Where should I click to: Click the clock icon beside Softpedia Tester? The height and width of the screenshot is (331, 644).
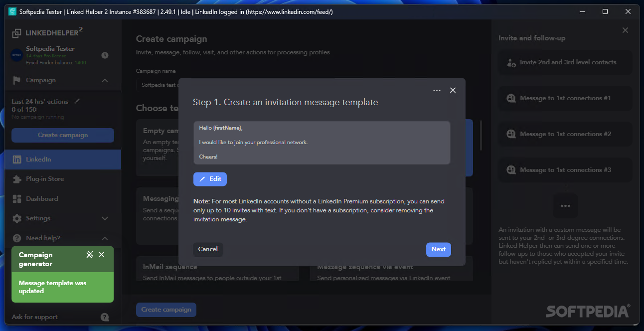coord(105,55)
